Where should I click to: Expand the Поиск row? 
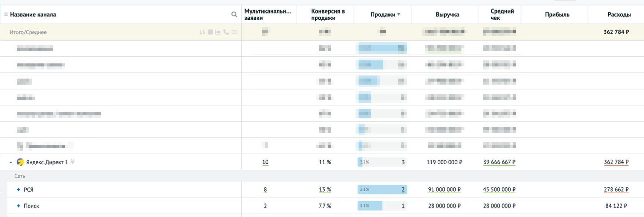[18, 206]
